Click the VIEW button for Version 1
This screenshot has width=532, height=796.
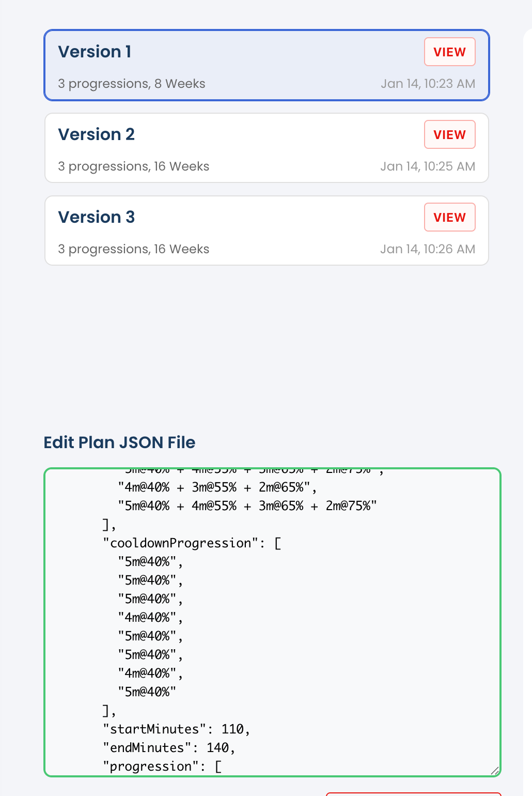(449, 52)
